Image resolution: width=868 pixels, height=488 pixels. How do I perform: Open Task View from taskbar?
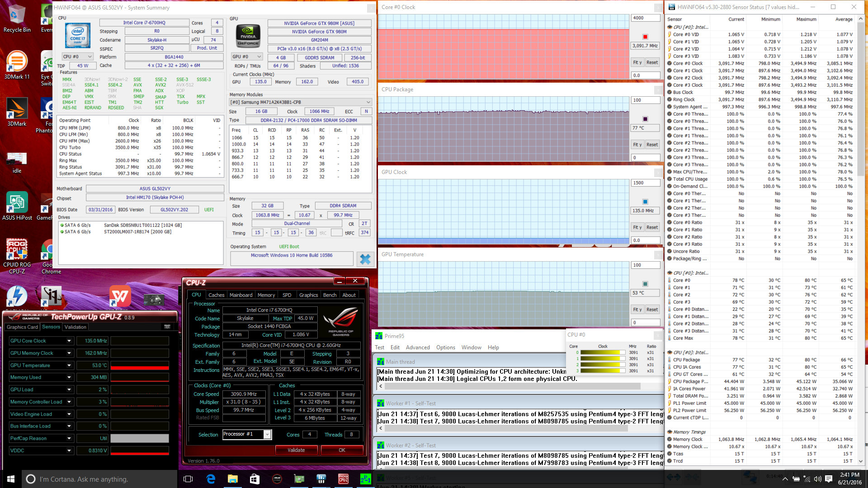click(x=189, y=479)
